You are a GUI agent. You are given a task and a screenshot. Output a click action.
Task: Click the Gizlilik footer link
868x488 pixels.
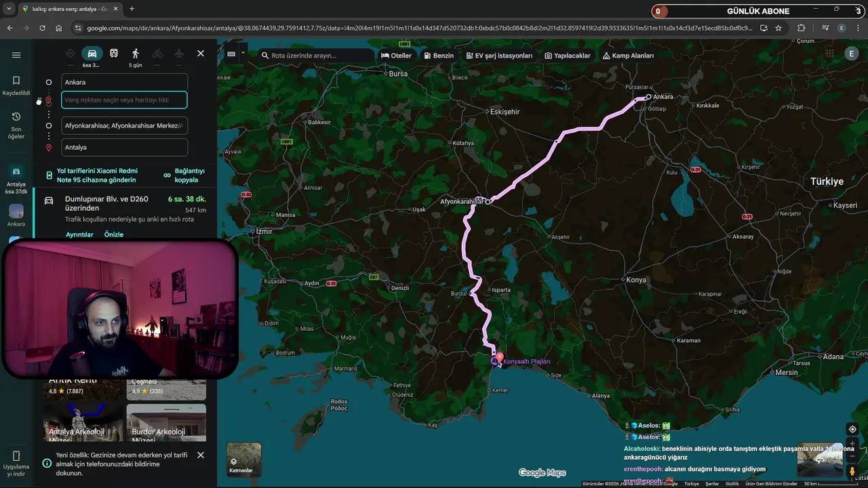coord(732,484)
